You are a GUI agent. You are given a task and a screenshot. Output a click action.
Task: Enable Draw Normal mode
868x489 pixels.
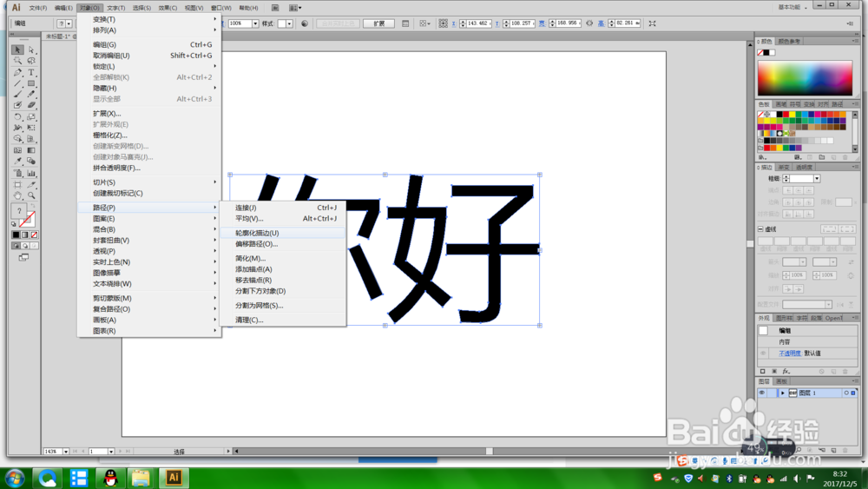coord(16,246)
